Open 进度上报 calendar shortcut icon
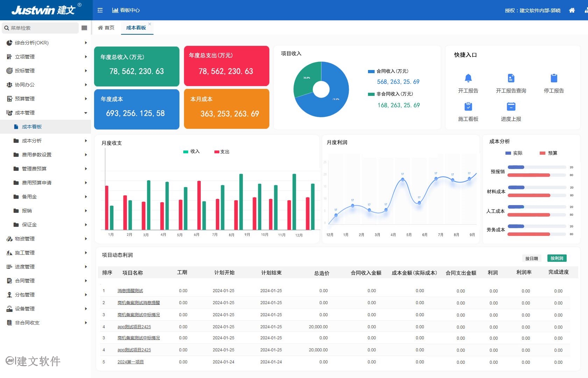The height and width of the screenshot is (378, 588). (x=511, y=106)
